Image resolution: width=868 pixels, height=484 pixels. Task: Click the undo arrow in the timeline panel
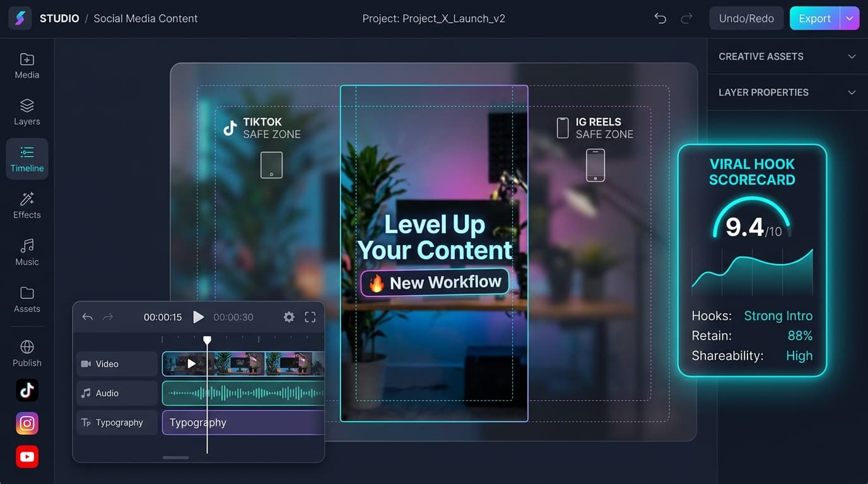(x=88, y=317)
